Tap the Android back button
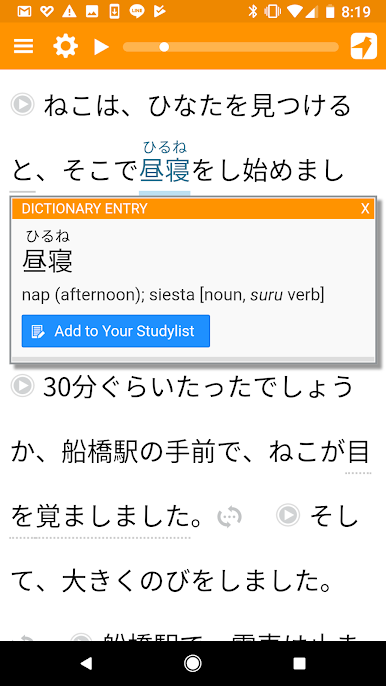 [x=86, y=664]
